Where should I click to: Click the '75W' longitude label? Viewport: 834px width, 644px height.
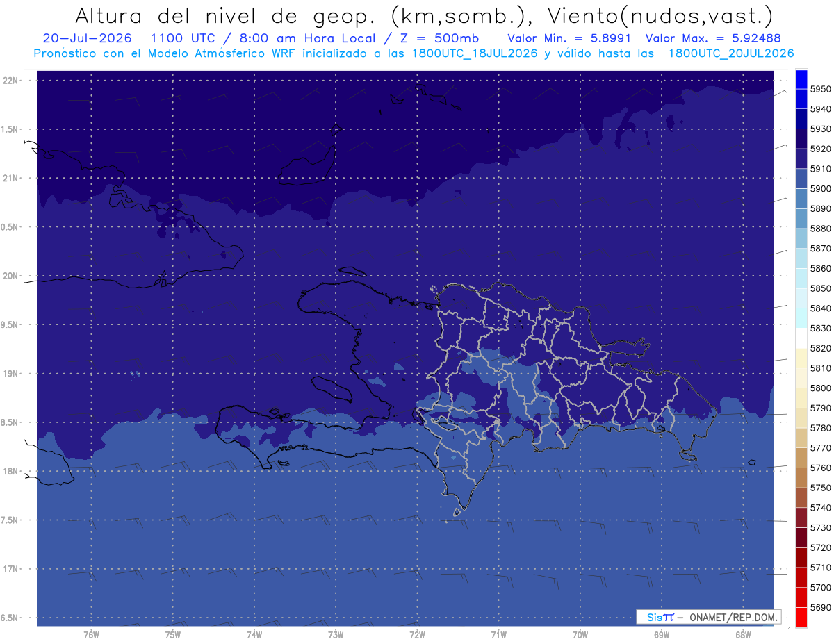[x=173, y=635]
